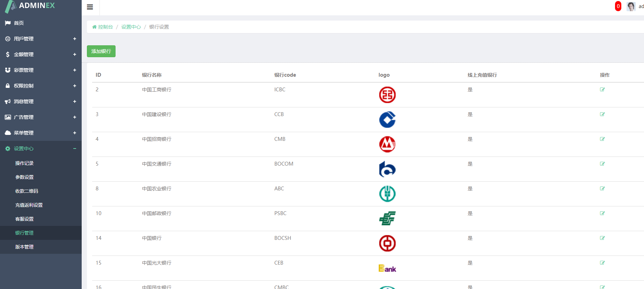Open edit for the CMB bank row
The width and height of the screenshot is (644, 289).
(602, 139)
